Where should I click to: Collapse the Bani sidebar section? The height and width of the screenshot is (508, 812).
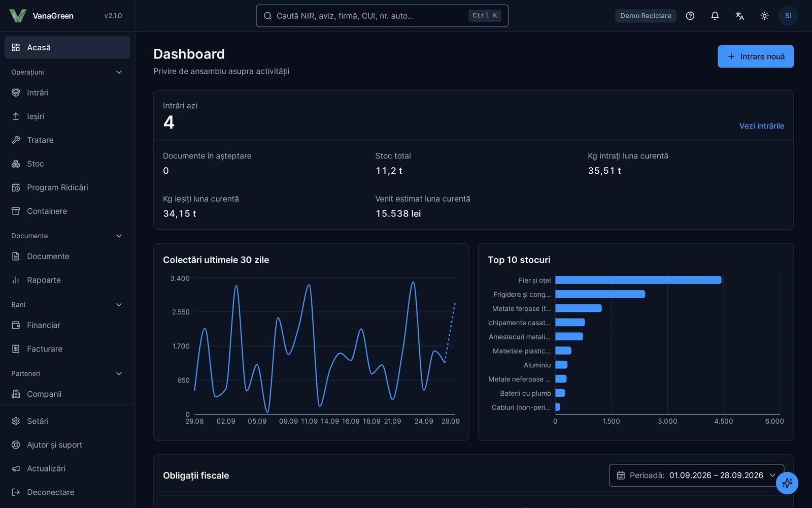point(119,305)
